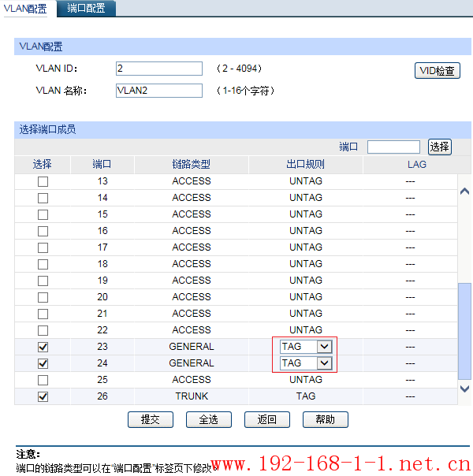Switch to the VLAN配置 tab
473x476 pixels.
point(25,9)
